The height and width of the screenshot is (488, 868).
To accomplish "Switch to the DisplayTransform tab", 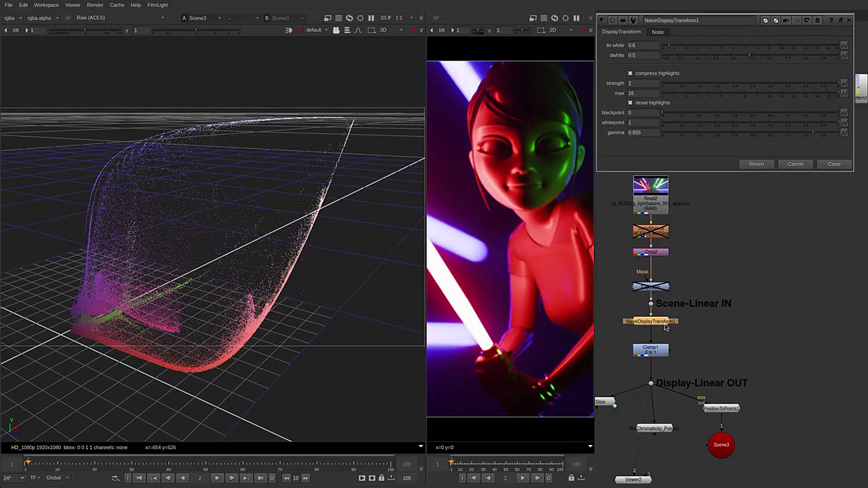I will (x=621, y=32).
